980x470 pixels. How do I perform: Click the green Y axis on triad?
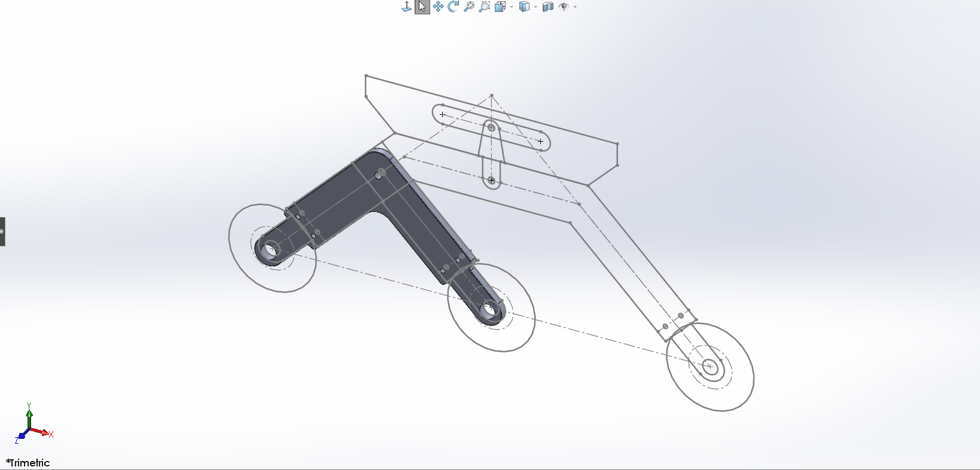(29, 414)
